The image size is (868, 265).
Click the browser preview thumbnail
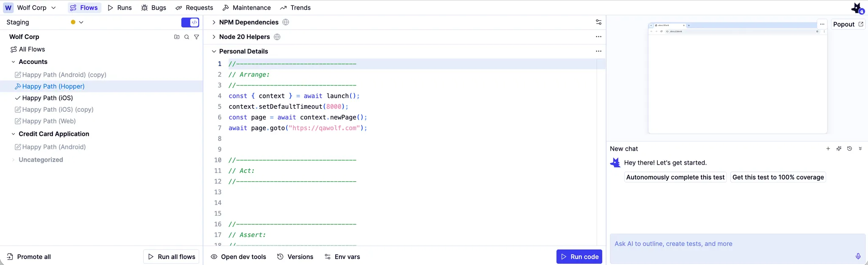coord(737,78)
